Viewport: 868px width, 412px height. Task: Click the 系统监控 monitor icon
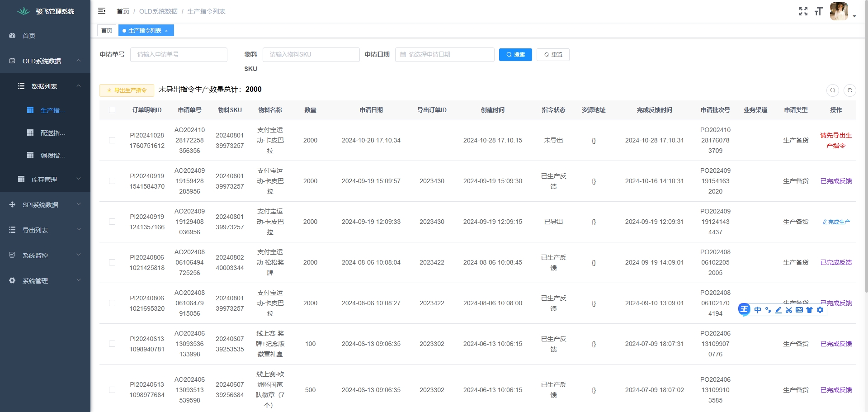pyautogui.click(x=12, y=255)
